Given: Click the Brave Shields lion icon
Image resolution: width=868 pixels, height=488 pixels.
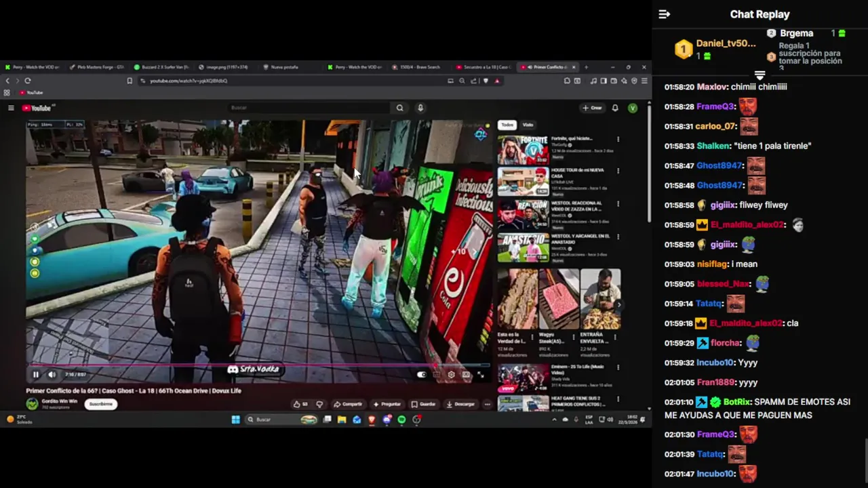Looking at the screenshot, I should click(x=486, y=81).
